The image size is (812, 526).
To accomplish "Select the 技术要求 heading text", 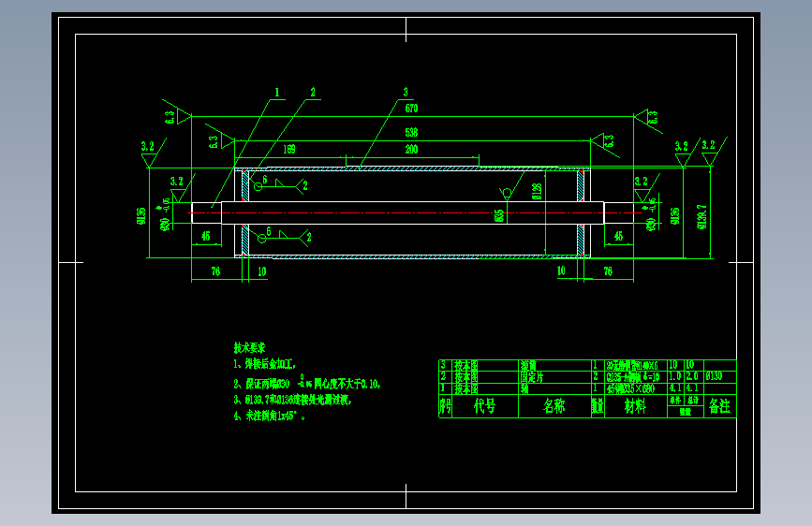I will pyautogui.click(x=250, y=347).
